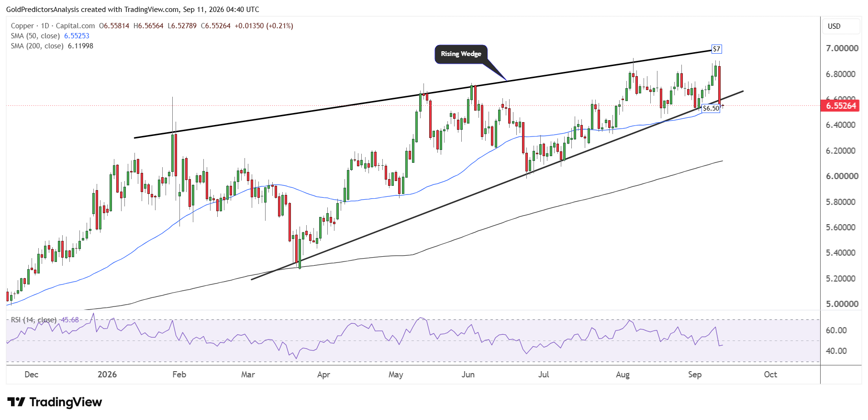Click the 2026 label on time axis
Image resolution: width=868 pixels, height=420 pixels.
(x=107, y=375)
